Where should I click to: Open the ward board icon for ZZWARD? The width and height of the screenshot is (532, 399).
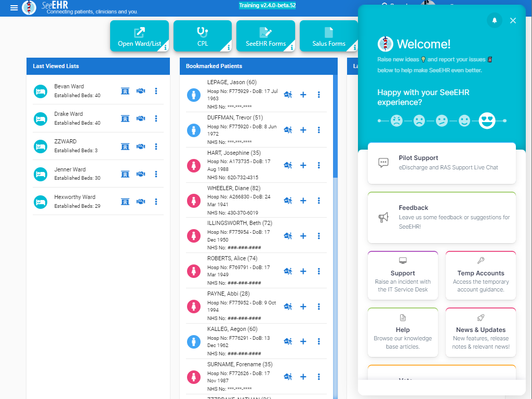click(x=125, y=147)
